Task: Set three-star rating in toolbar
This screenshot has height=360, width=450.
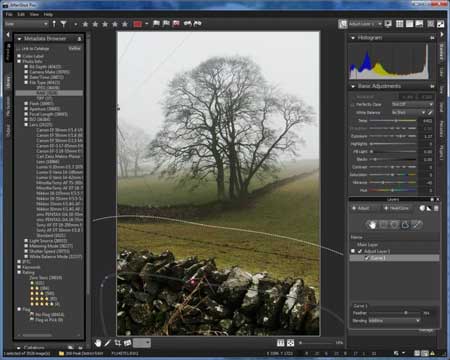Action: [105, 24]
